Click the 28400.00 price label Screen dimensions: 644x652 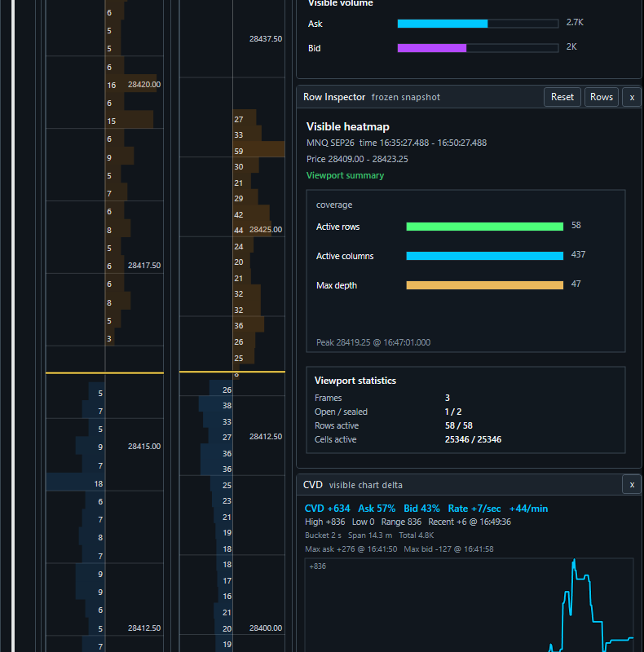266,628
